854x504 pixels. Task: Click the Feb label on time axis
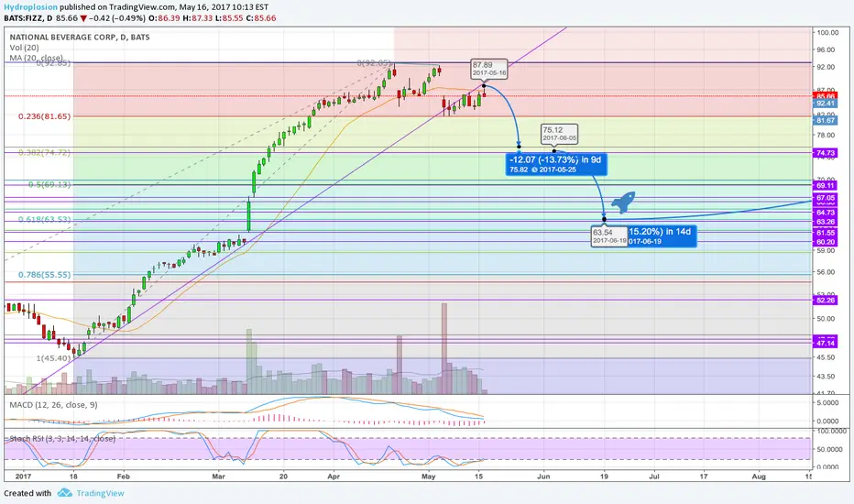(x=123, y=477)
